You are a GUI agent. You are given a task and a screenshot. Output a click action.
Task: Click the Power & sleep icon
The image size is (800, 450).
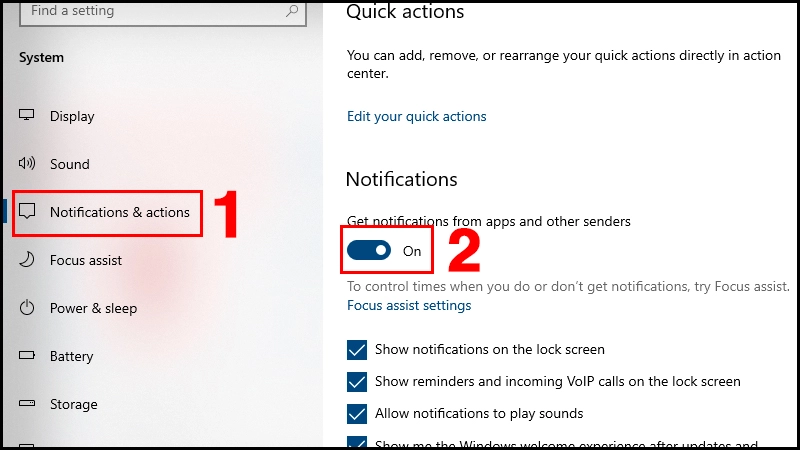[x=27, y=307]
